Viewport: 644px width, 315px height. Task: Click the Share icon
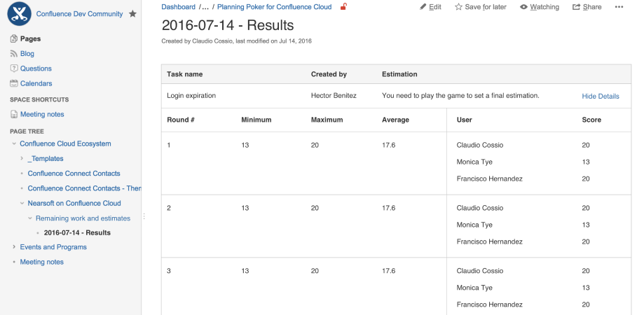tap(576, 7)
